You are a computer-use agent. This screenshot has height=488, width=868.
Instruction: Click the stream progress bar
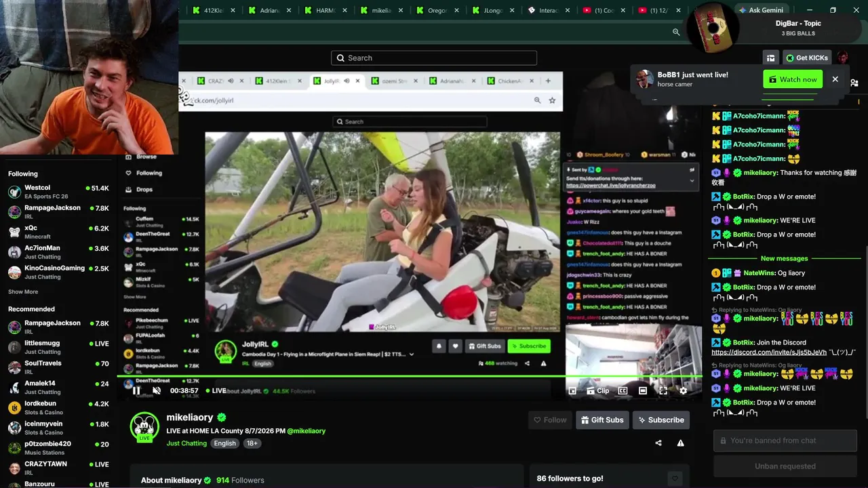click(x=410, y=376)
